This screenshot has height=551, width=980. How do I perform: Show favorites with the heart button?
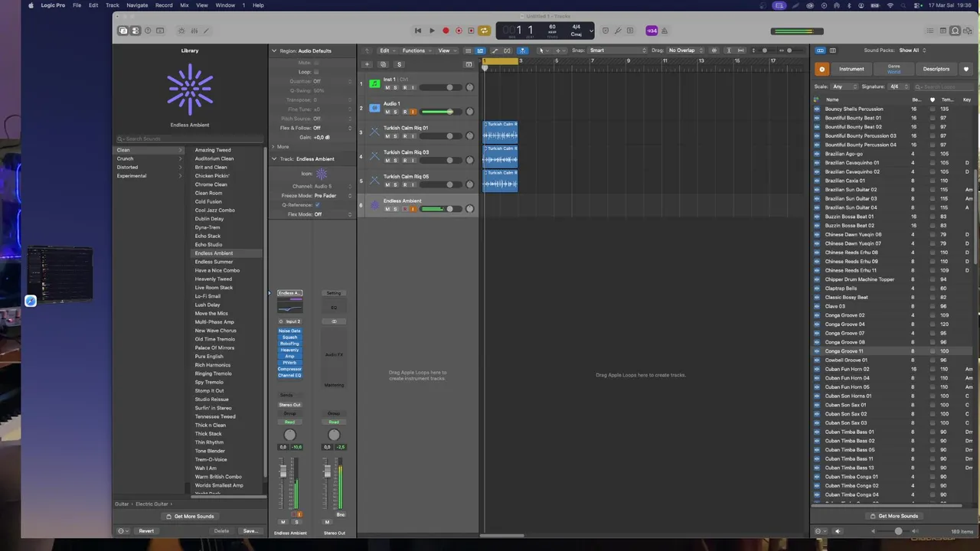[x=966, y=69]
